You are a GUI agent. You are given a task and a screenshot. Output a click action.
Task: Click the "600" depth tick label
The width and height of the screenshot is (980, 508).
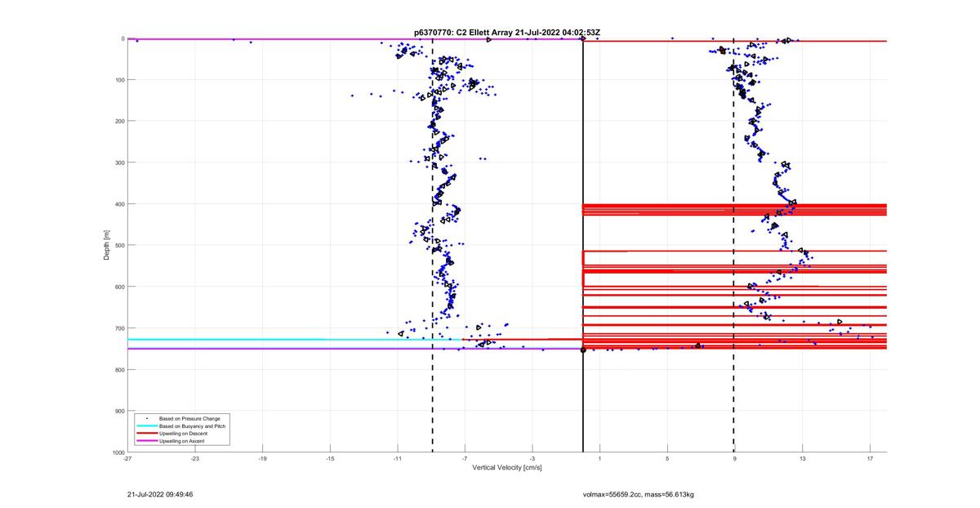click(x=119, y=287)
